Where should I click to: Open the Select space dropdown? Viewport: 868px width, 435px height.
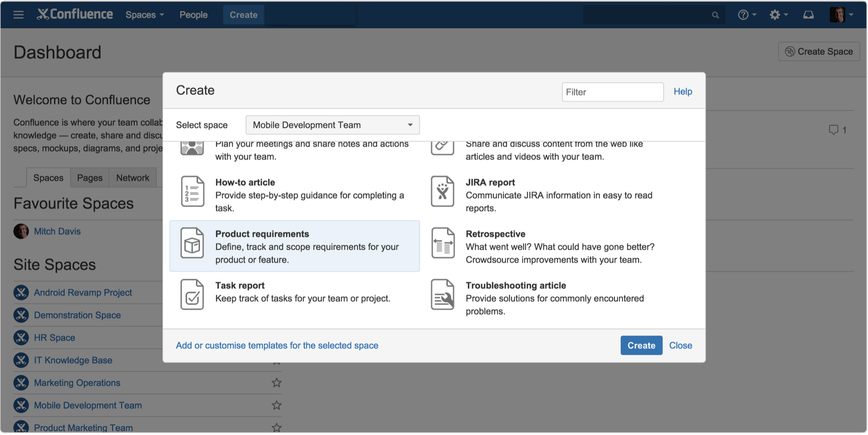pos(332,125)
